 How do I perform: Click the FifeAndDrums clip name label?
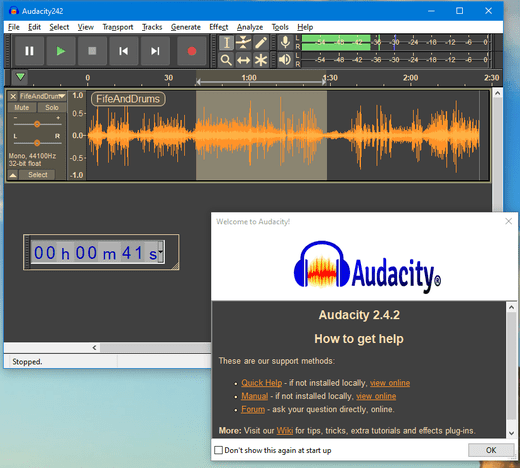128,99
